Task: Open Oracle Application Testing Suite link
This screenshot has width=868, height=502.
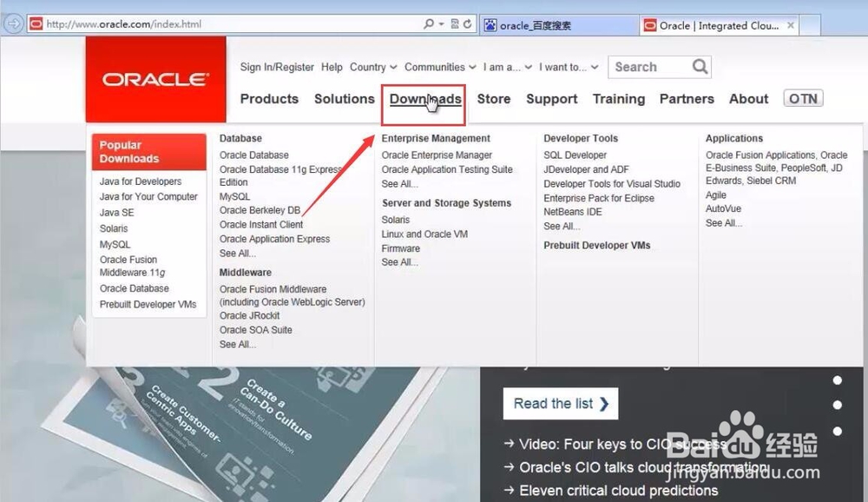Action: [447, 169]
